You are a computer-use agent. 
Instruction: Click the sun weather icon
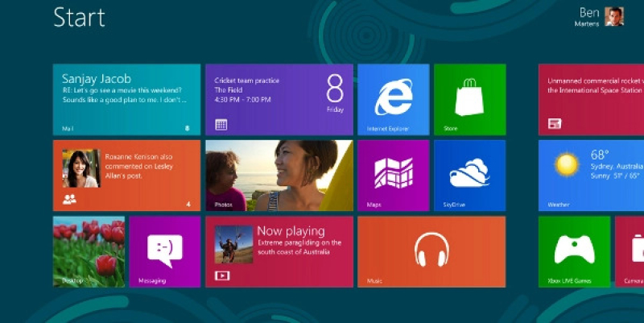(567, 164)
